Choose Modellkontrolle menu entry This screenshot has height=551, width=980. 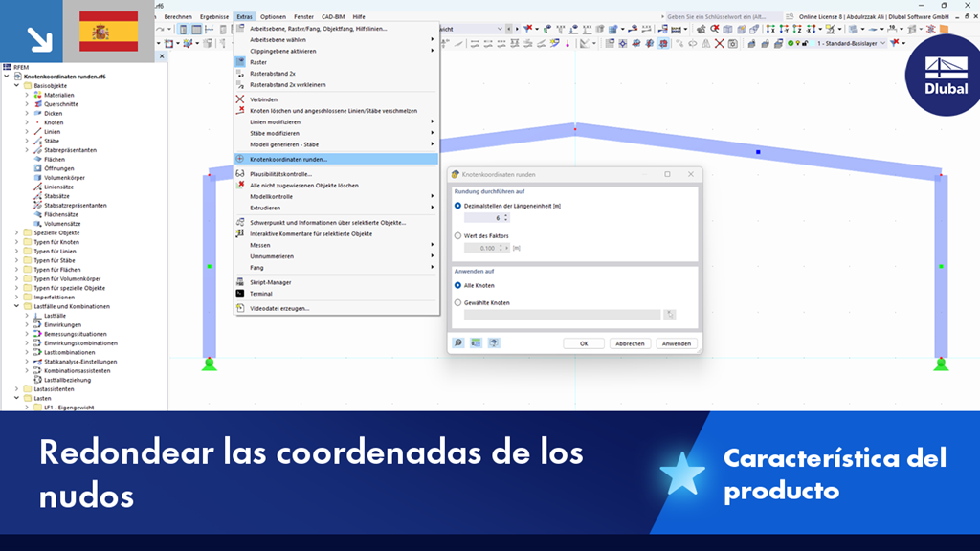336,197
